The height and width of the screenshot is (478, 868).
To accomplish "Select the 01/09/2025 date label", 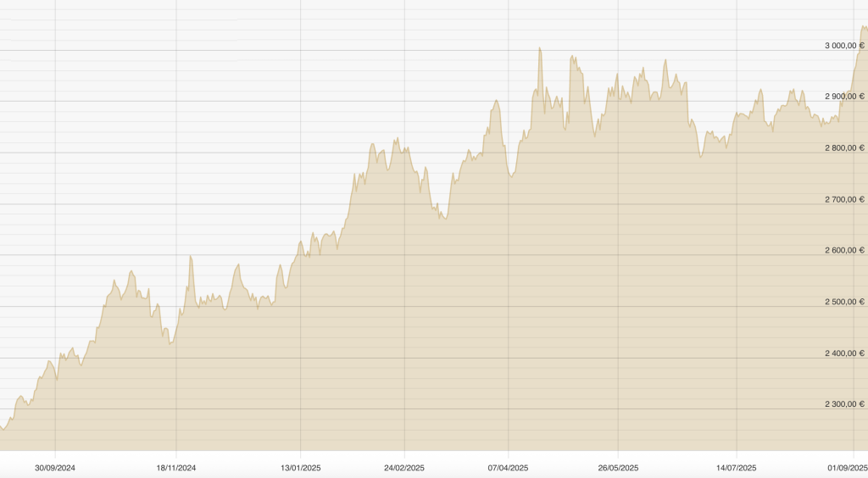I will (x=848, y=467).
